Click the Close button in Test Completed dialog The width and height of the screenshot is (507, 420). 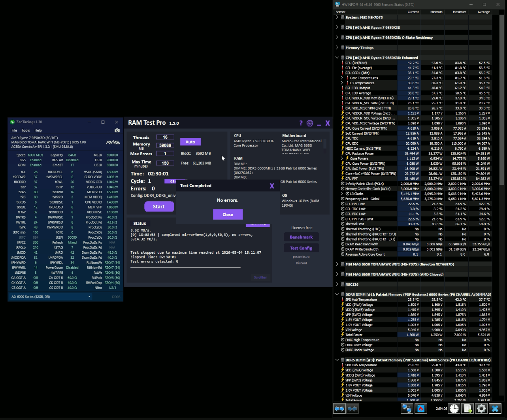[x=228, y=215]
